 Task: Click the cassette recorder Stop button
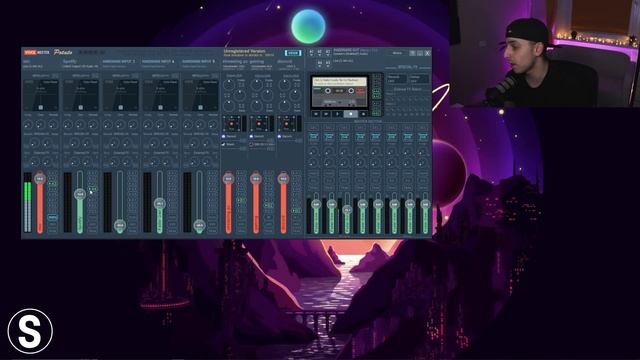coord(351,114)
